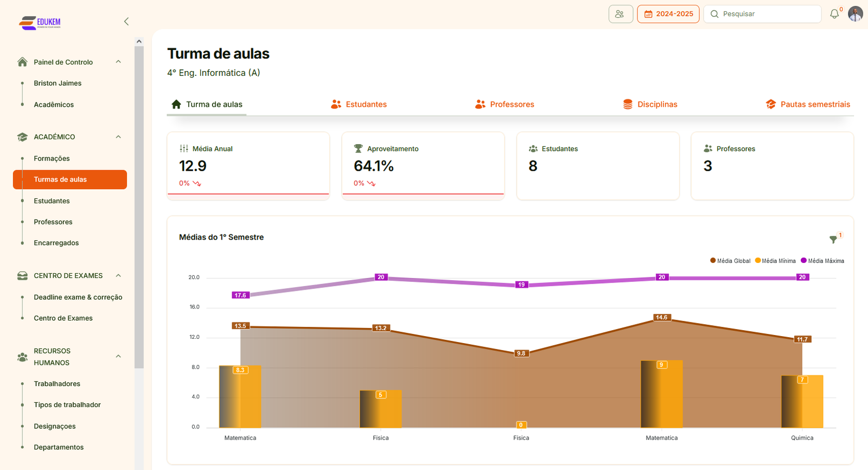The width and height of the screenshot is (868, 470).
Task: Click the EDUKEM logo
Action: [40, 22]
